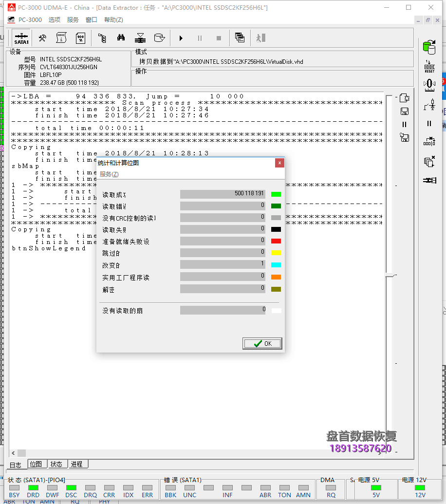This screenshot has height=504, width=446.
Task: Click the RESET counter icon
Action: [x=429, y=67]
